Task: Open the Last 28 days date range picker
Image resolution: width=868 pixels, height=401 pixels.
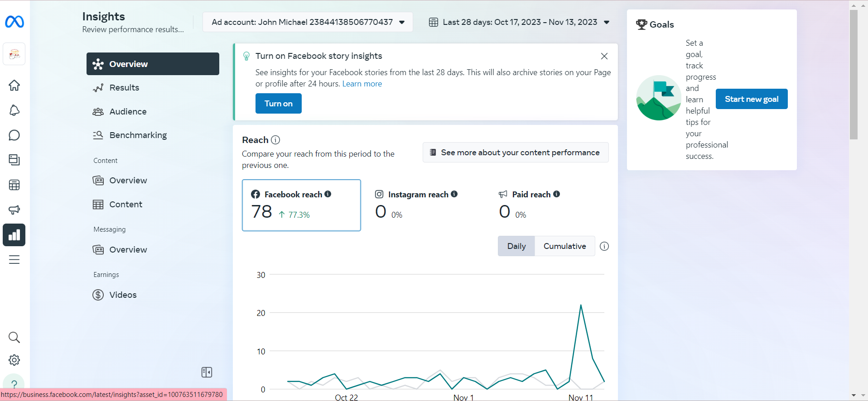Action: [x=519, y=22]
